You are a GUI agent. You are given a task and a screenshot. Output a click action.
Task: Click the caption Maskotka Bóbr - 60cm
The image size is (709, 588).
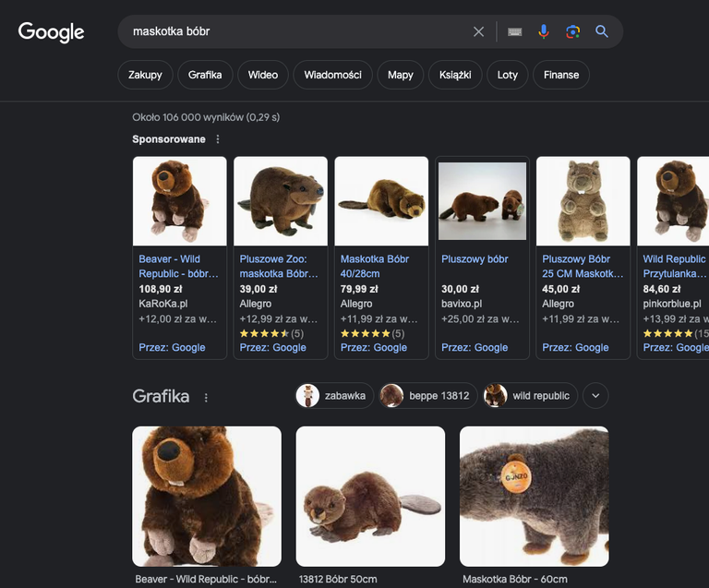(515, 580)
